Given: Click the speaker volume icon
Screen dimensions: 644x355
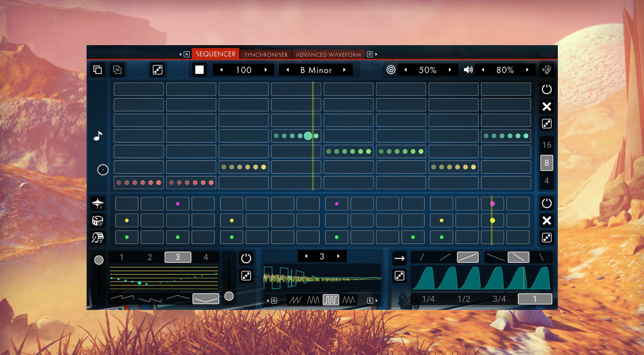Looking at the screenshot, I should coord(468,70).
